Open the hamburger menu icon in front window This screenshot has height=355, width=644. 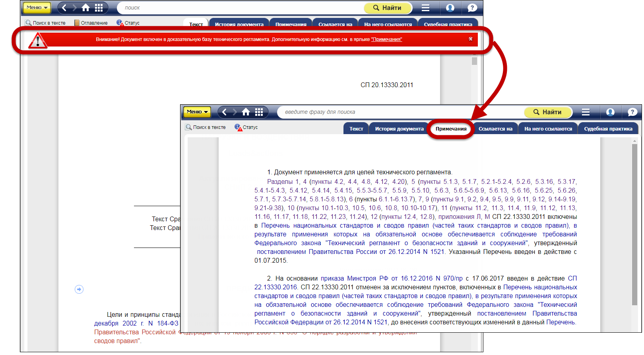click(x=586, y=112)
